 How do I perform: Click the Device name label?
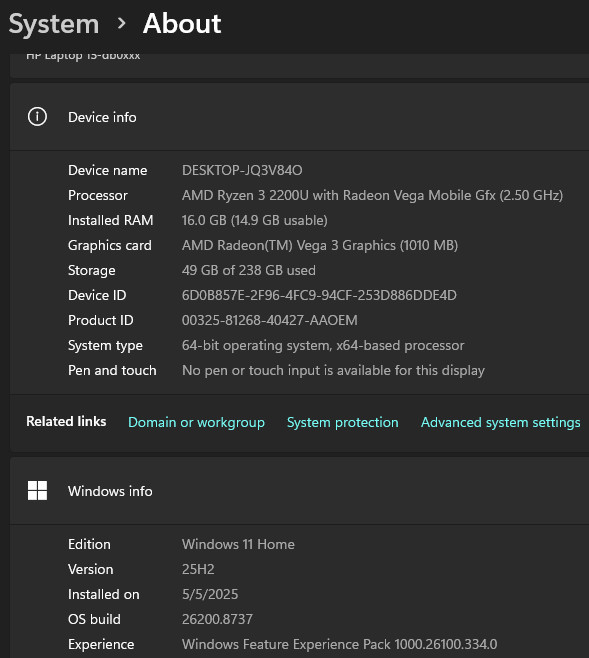[x=107, y=170]
